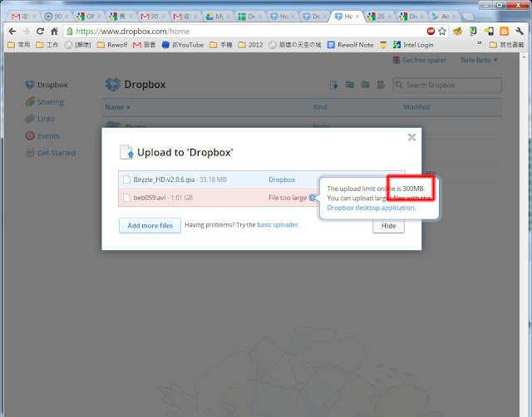
Task: Click Dropbox in the left sidebar
Action: [52, 85]
